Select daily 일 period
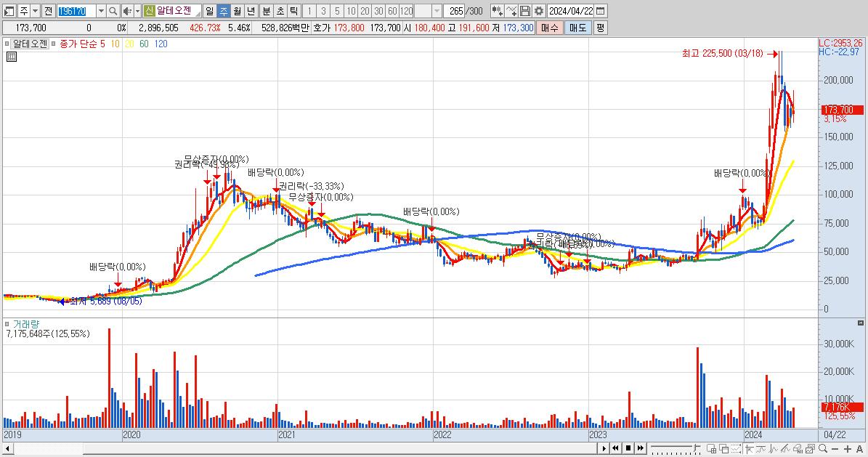The image size is (868, 457). tap(210, 10)
